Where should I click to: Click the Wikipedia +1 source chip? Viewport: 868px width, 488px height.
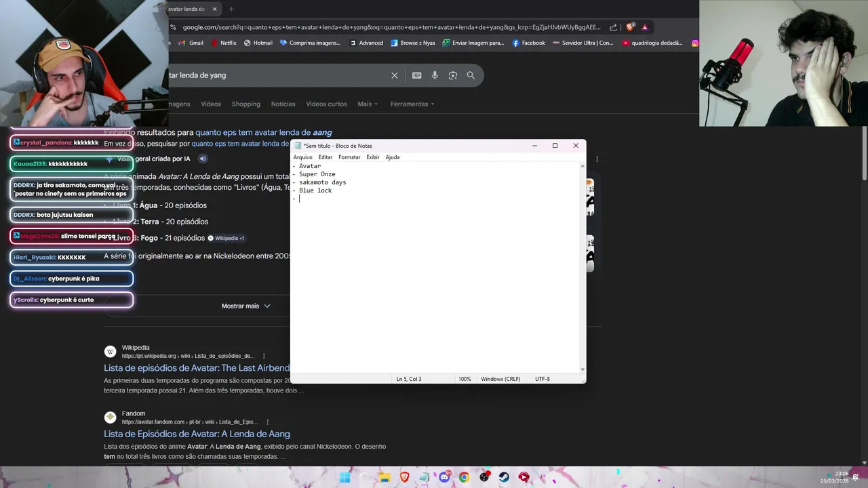pos(226,238)
